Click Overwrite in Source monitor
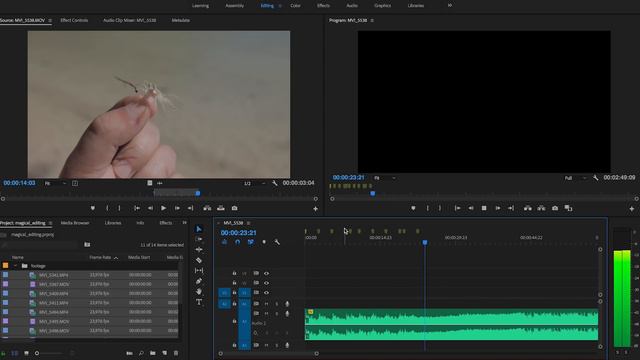 click(221, 208)
